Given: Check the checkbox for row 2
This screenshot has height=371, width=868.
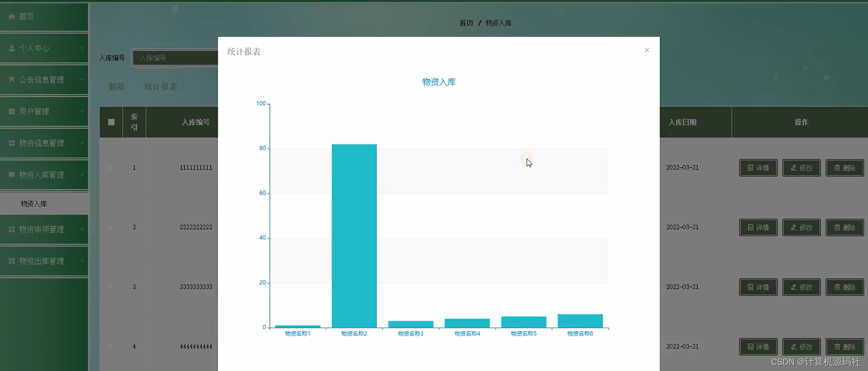Looking at the screenshot, I should pyautogui.click(x=110, y=227).
